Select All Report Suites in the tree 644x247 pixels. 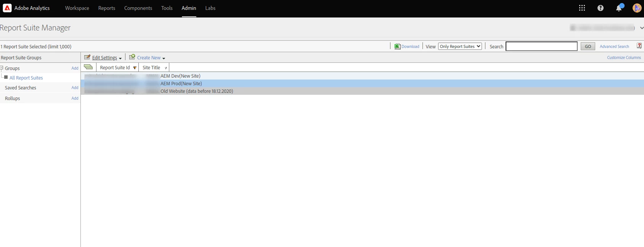[x=26, y=78]
